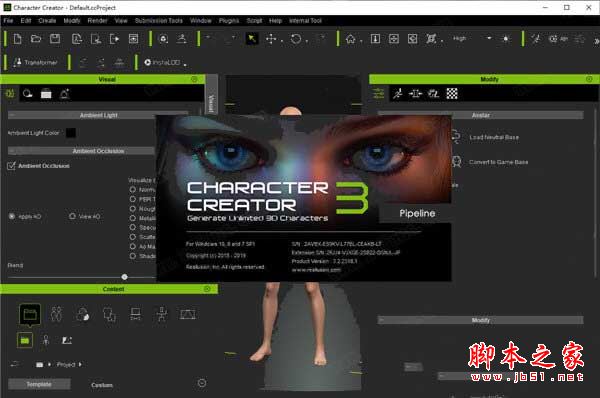Undock the Visual panel via header icon
Viewport: 600px width, 398px height.
pyautogui.click(x=194, y=79)
